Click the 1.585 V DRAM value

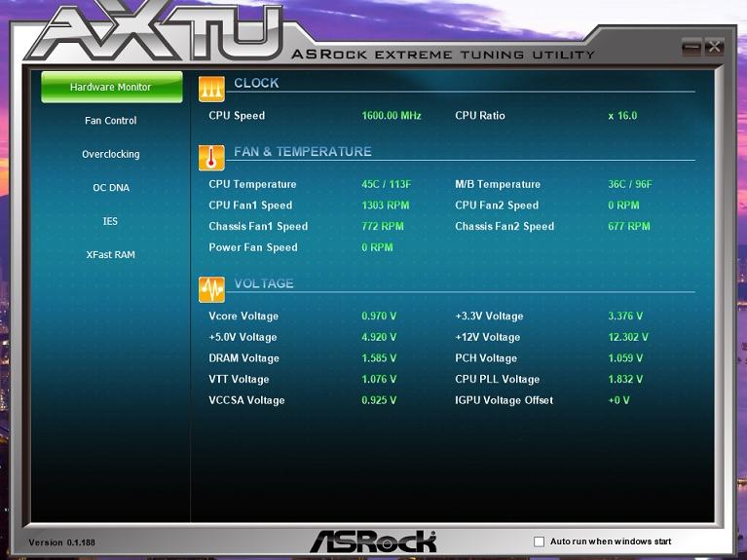379,358
